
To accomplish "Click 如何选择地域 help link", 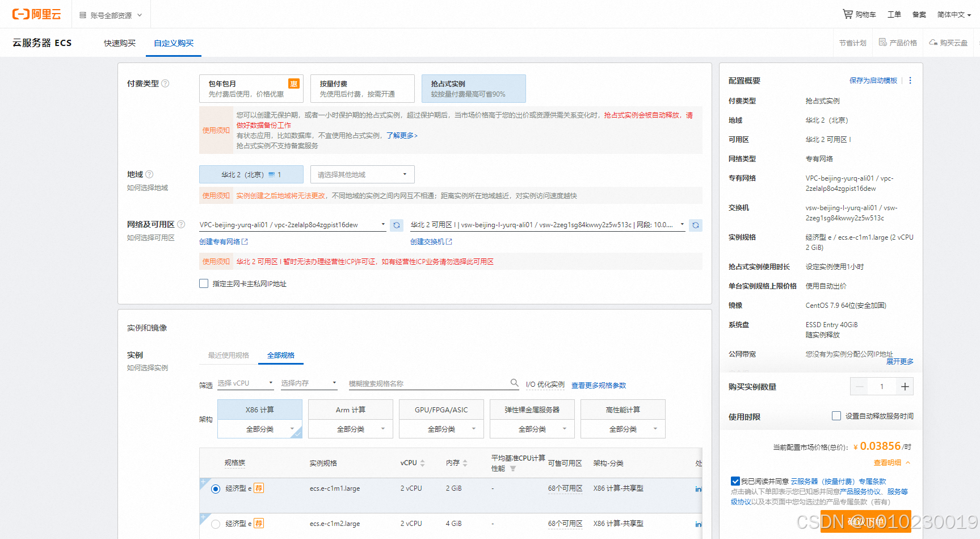I will (148, 188).
